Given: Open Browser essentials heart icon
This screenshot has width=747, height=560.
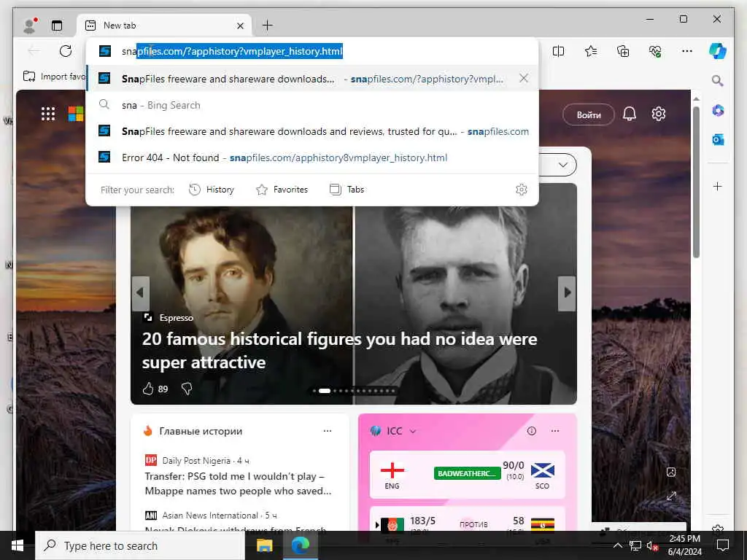Looking at the screenshot, I should (x=655, y=51).
